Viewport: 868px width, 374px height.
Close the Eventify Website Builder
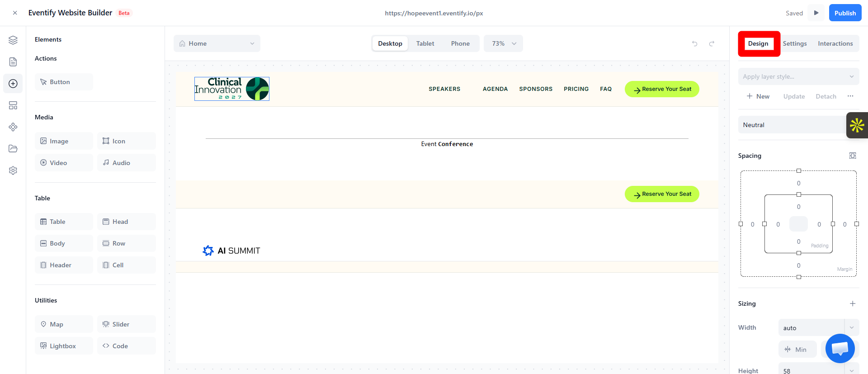pyautogui.click(x=15, y=13)
